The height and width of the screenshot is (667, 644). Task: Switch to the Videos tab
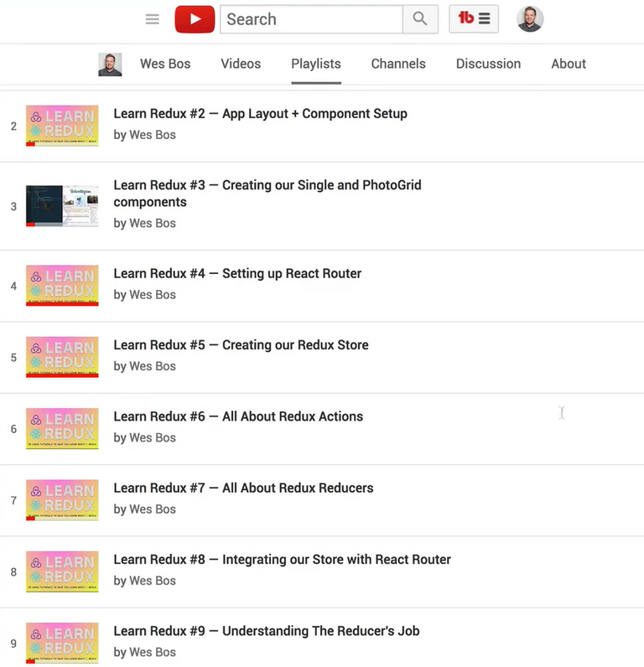241,64
